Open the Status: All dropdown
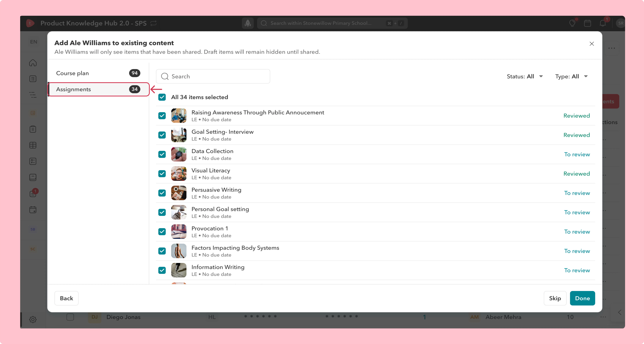 pyautogui.click(x=525, y=76)
